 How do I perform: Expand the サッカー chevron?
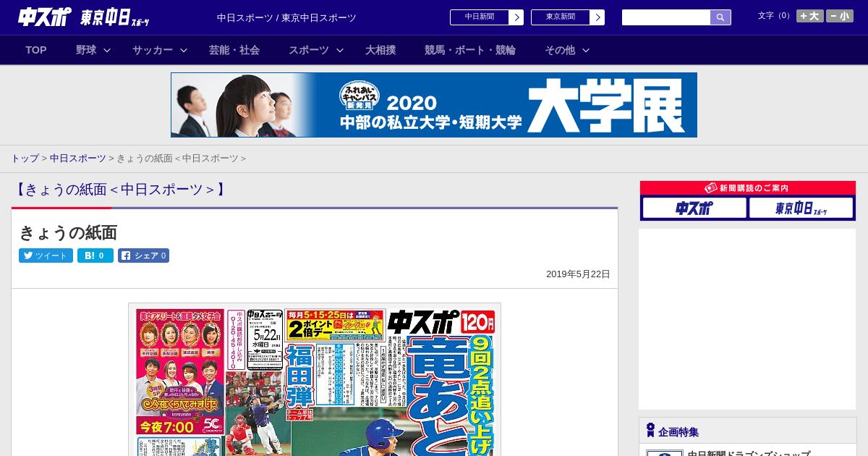[x=184, y=50]
